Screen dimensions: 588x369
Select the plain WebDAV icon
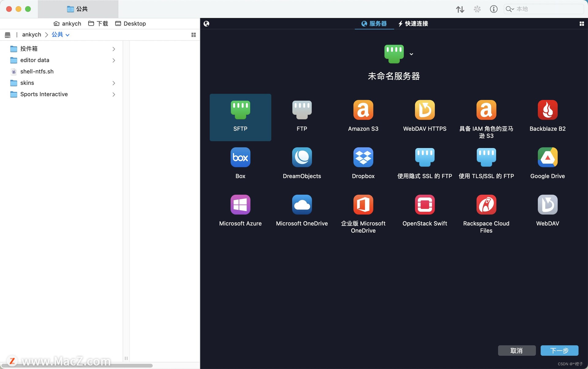(x=548, y=205)
